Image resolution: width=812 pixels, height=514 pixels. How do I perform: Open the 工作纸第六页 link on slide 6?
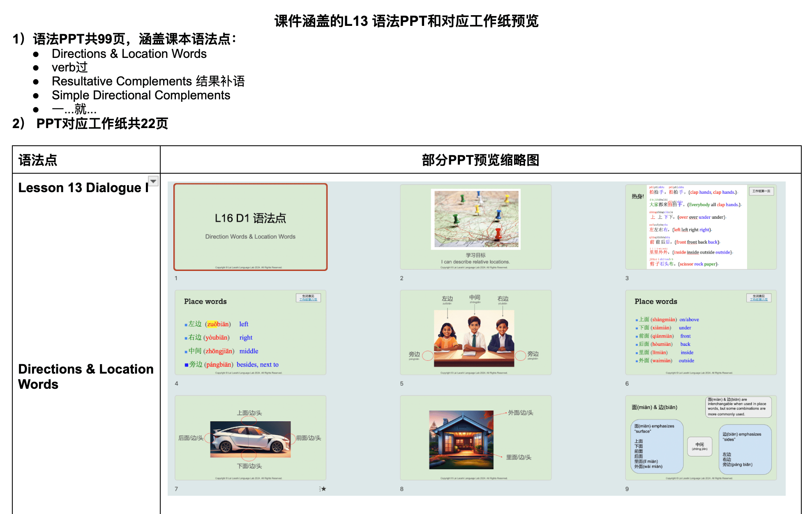[x=760, y=300]
